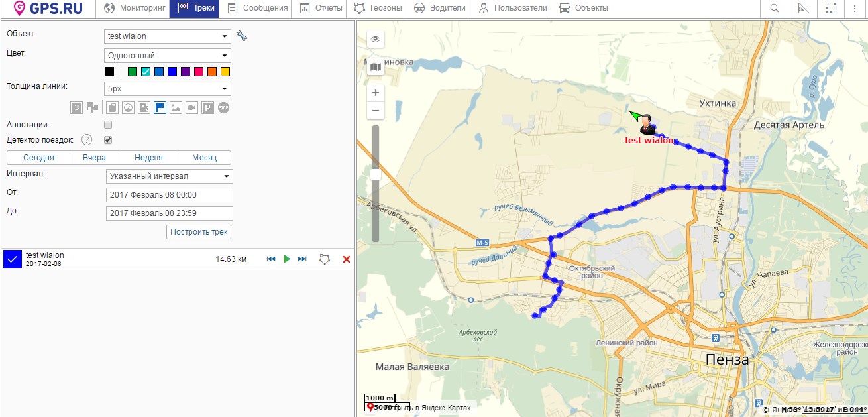This screenshot has width=868, height=417.
Task: Click the parking marker icon
Action: point(207,107)
